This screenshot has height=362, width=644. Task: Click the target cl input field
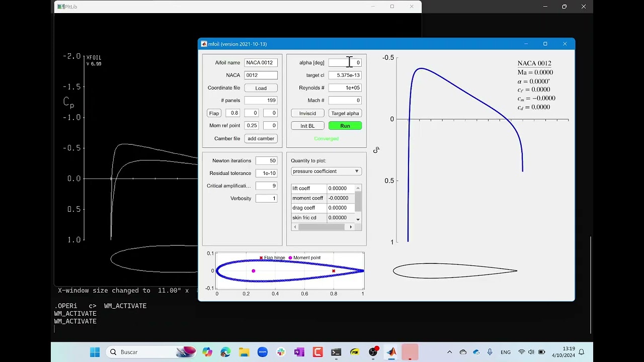[x=345, y=75]
